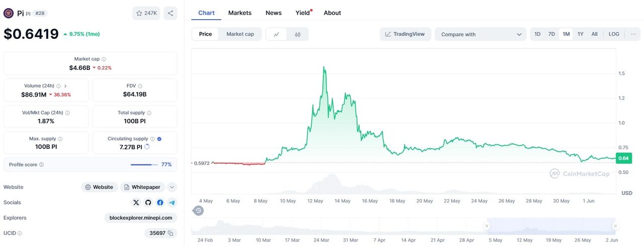Open the Pi Whitepaper link
The image size is (644, 246).
(142, 187)
